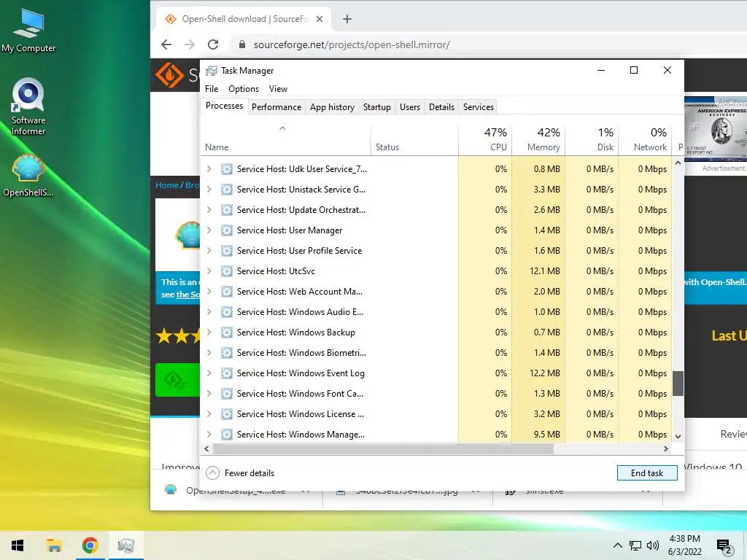This screenshot has width=747, height=560.
Task: Open a new Chrome tab
Action: click(x=347, y=19)
